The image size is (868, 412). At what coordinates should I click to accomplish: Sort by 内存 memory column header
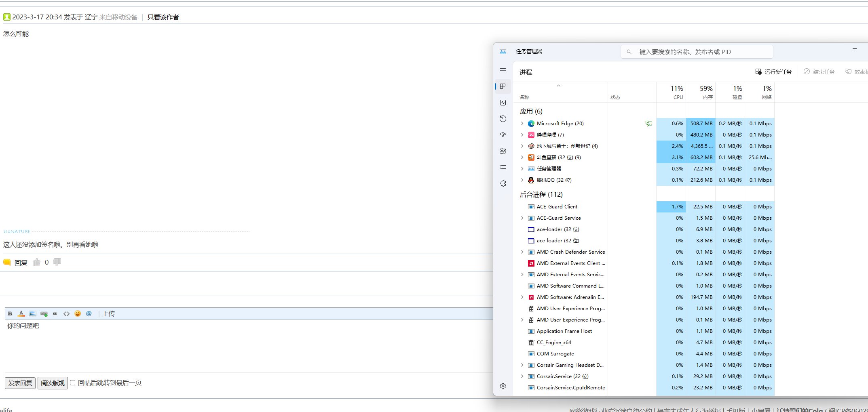coord(701,92)
